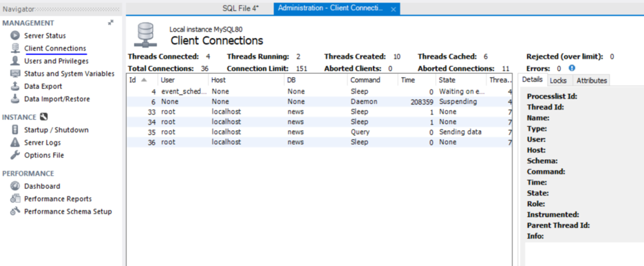
Task: Click the Dashboard gauge icon
Action: coord(15,186)
